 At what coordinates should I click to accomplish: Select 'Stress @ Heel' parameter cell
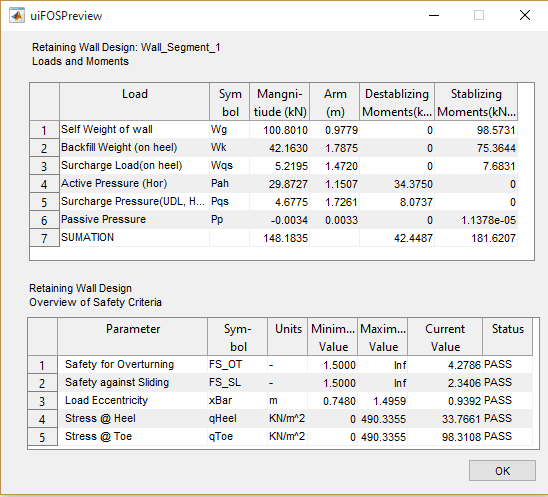[x=132, y=419]
